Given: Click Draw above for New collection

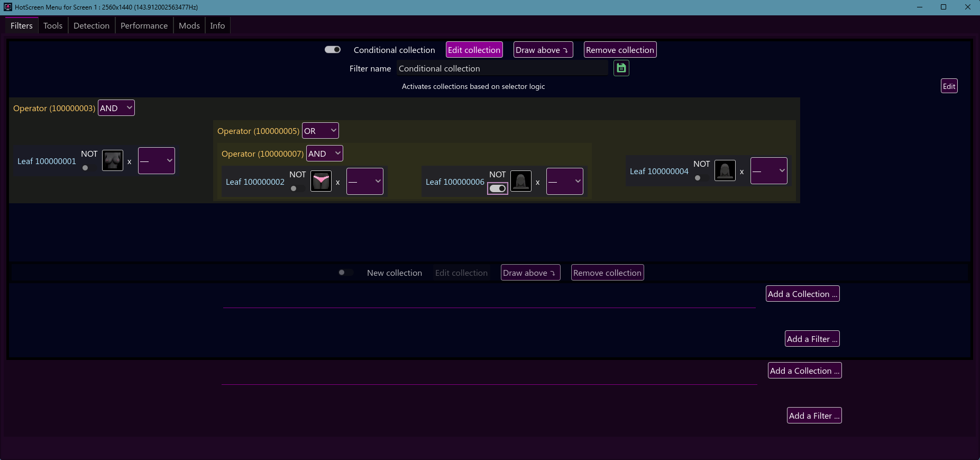Looking at the screenshot, I should coord(530,273).
